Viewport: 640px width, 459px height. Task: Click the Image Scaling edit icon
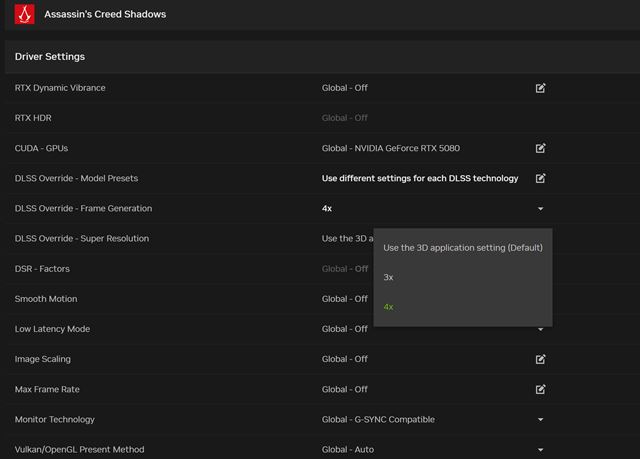[x=540, y=359]
